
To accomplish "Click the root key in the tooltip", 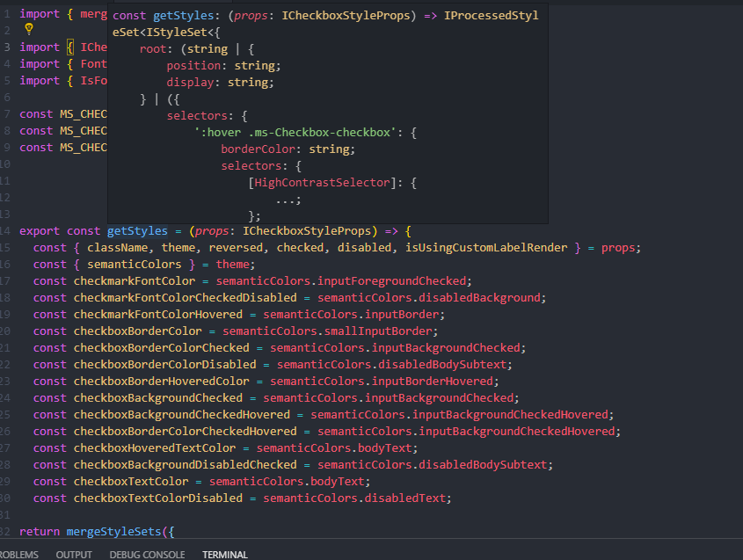I will pyautogui.click(x=153, y=49).
